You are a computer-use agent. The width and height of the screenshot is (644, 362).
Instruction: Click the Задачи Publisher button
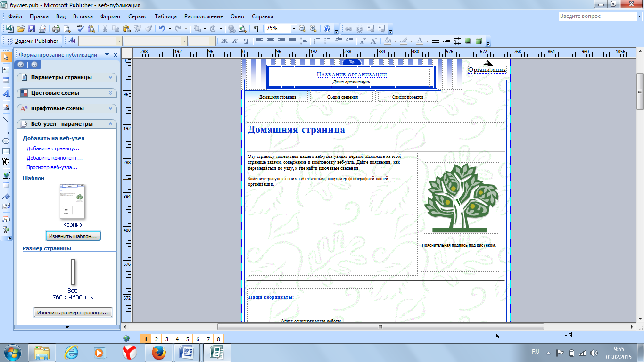[x=33, y=41]
